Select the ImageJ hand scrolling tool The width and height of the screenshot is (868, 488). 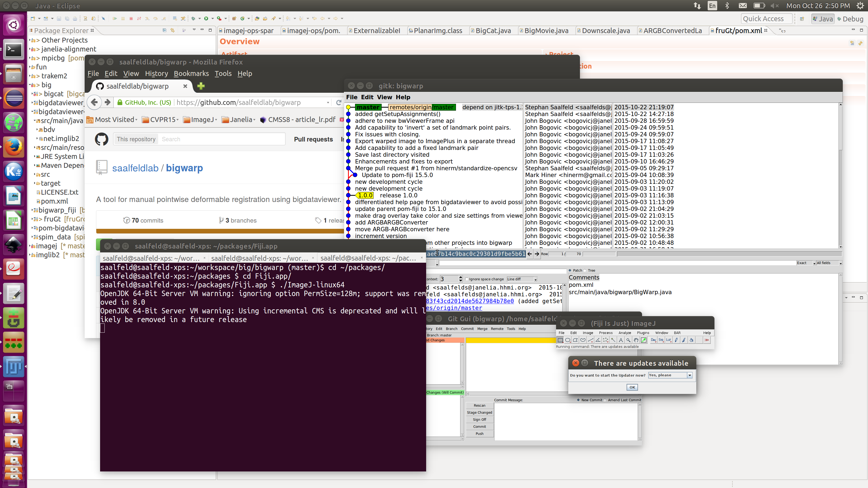pyautogui.click(x=636, y=340)
